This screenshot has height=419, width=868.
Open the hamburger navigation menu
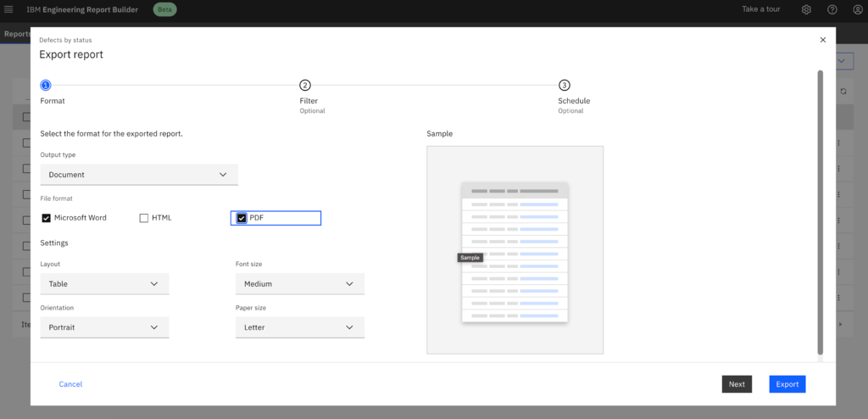(9, 9)
